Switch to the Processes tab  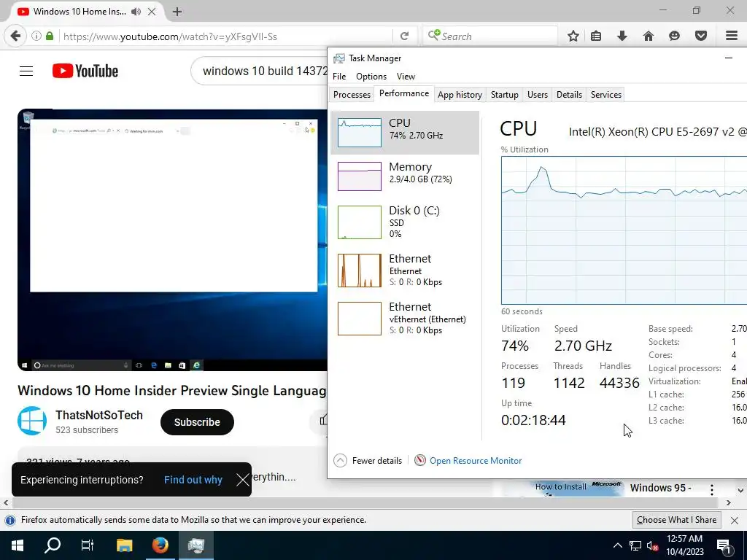352,95
